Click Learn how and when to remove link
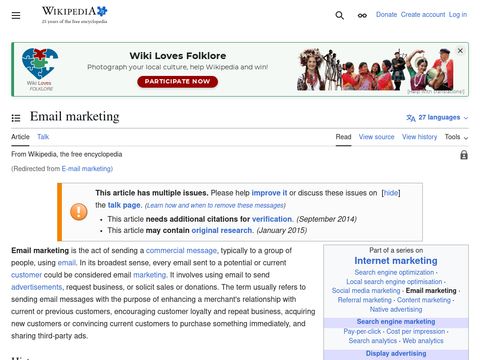 click(x=215, y=205)
